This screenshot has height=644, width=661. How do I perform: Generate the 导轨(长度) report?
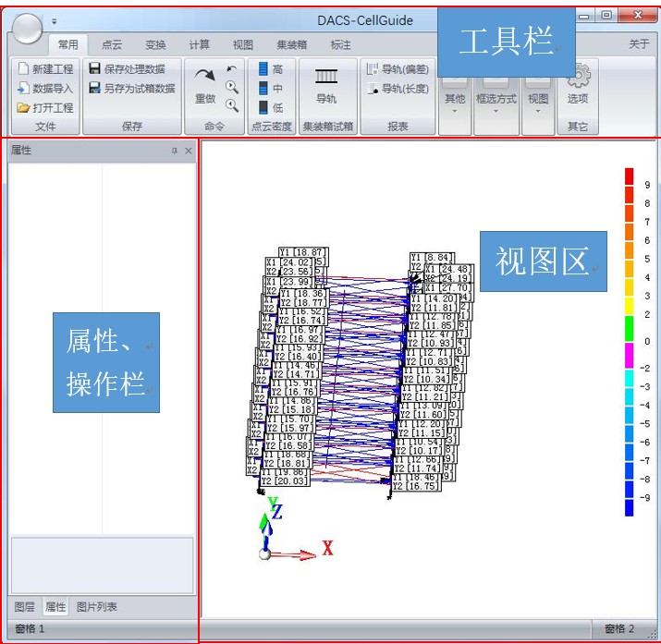coord(398,89)
